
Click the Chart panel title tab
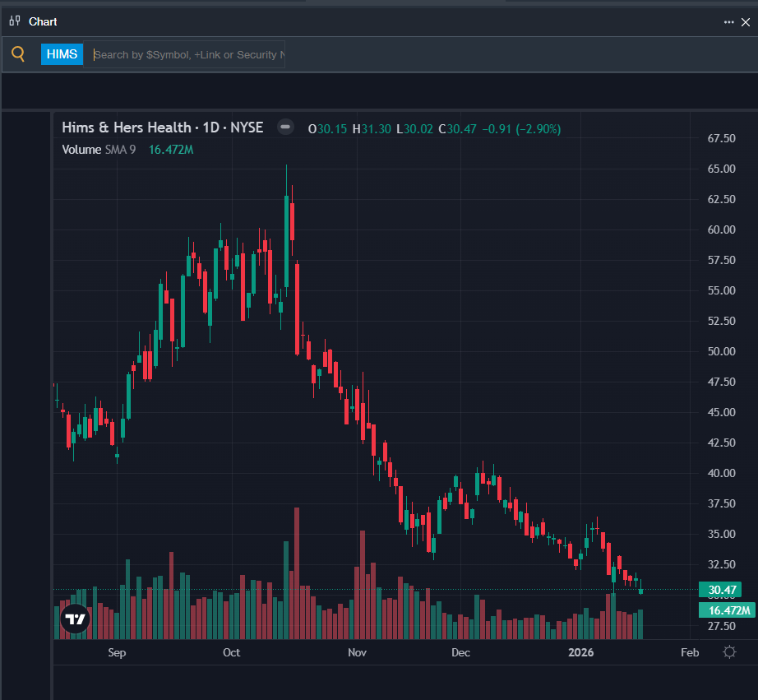tap(43, 21)
